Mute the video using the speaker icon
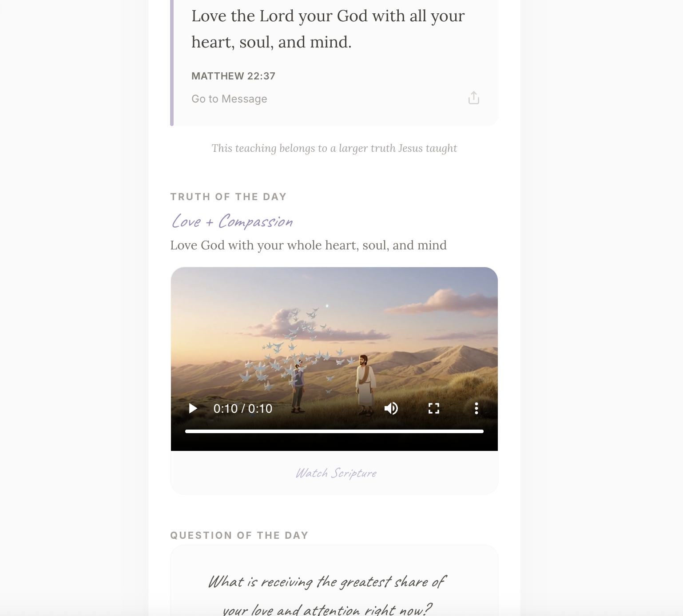Viewport: 683px width, 616px height. click(391, 408)
